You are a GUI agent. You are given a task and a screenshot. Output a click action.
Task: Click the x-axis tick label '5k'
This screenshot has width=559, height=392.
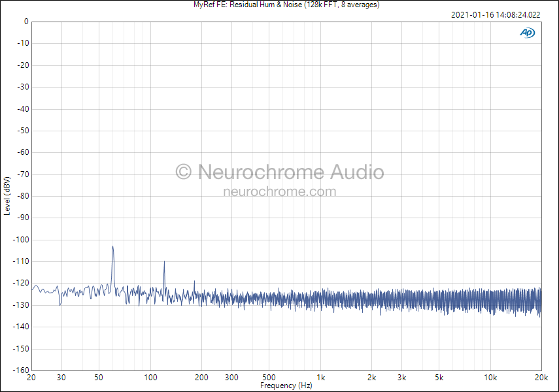click(439, 378)
